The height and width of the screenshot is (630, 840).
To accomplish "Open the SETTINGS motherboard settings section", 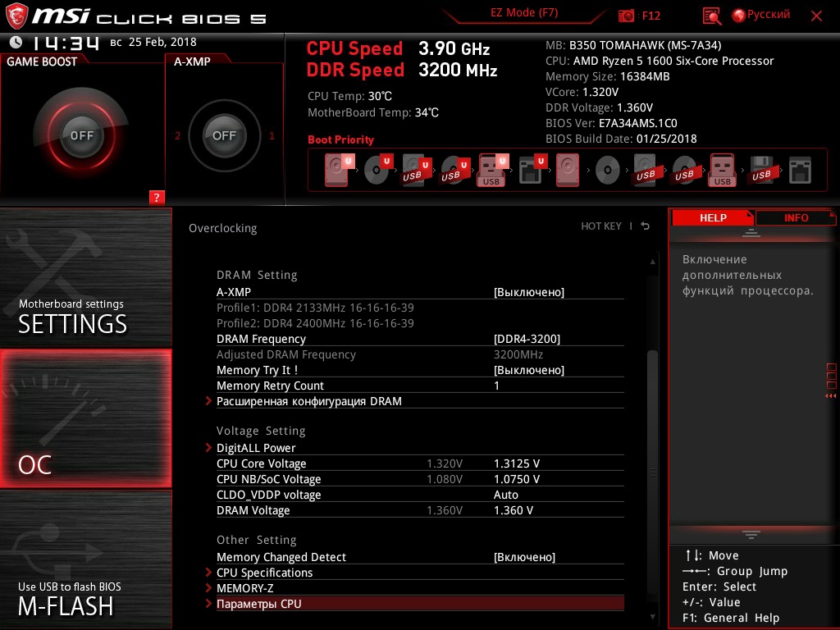I will [85, 277].
